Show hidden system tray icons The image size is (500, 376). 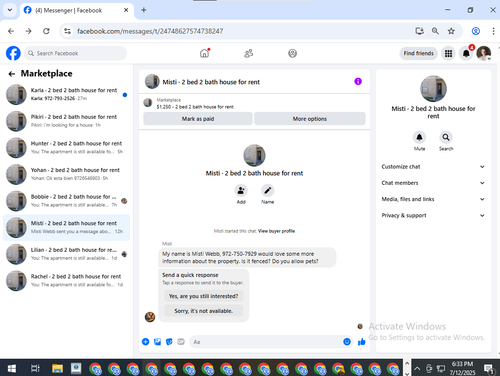point(417,369)
